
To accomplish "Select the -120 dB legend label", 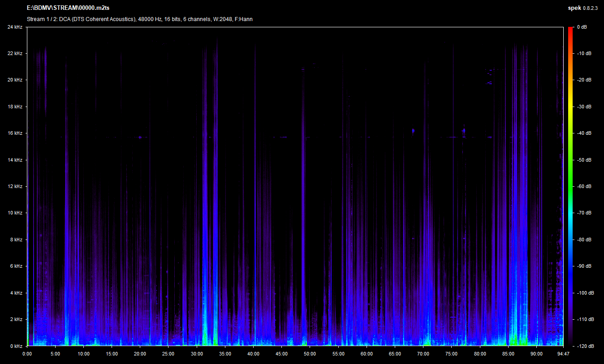I will [x=584, y=346].
